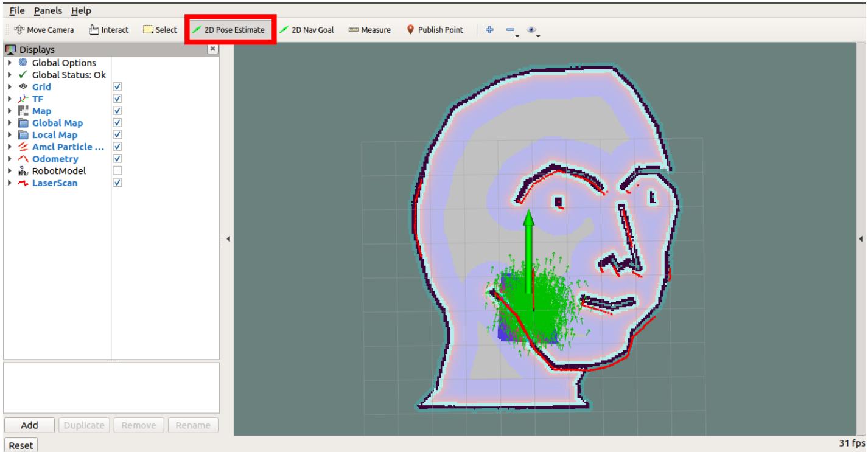The height and width of the screenshot is (452, 868).
Task: Choose the Select tool
Action: click(160, 30)
